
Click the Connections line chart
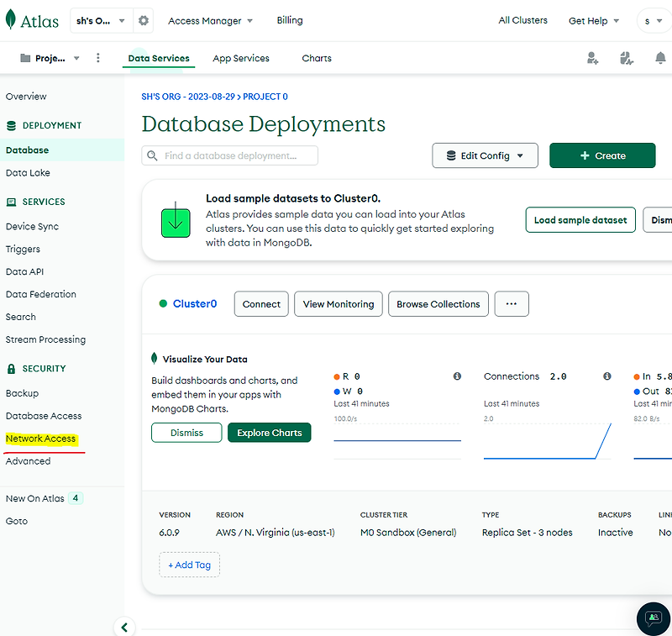[548, 441]
